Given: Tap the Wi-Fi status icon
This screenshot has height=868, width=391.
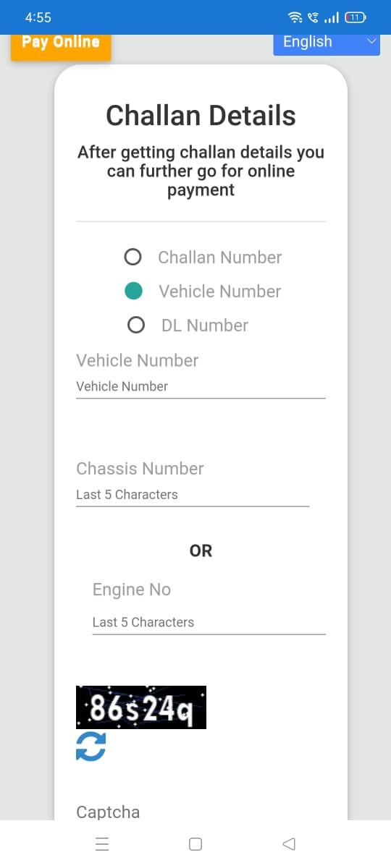Looking at the screenshot, I should (x=295, y=17).
